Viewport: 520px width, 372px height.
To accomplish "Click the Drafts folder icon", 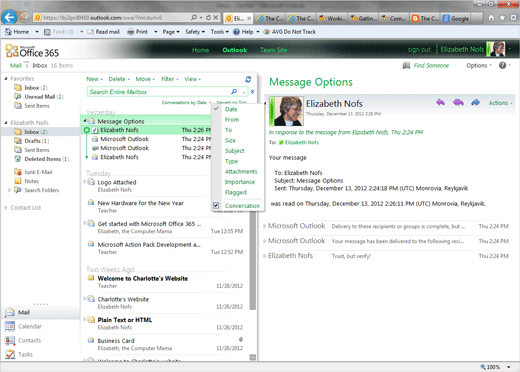I will pyautogui.click(x=18, y=141).
